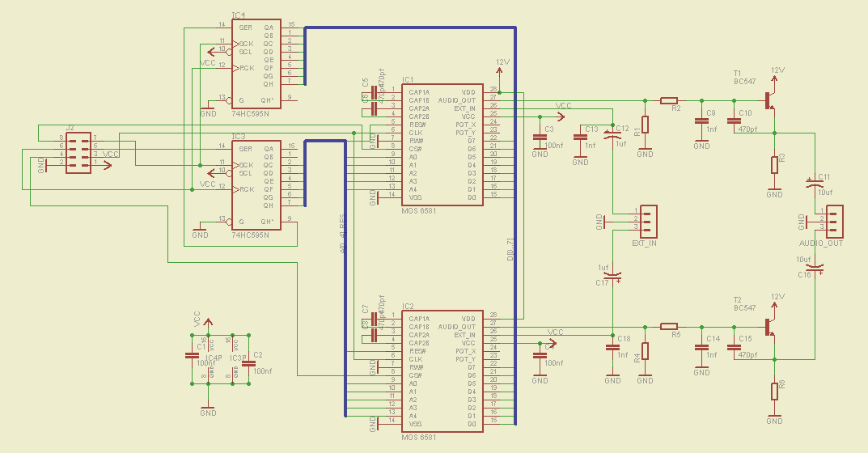The width and height of the screenshot is (868, 453).
Task: Click the R5 resistor symbol
Action: [x=669, y=327]
